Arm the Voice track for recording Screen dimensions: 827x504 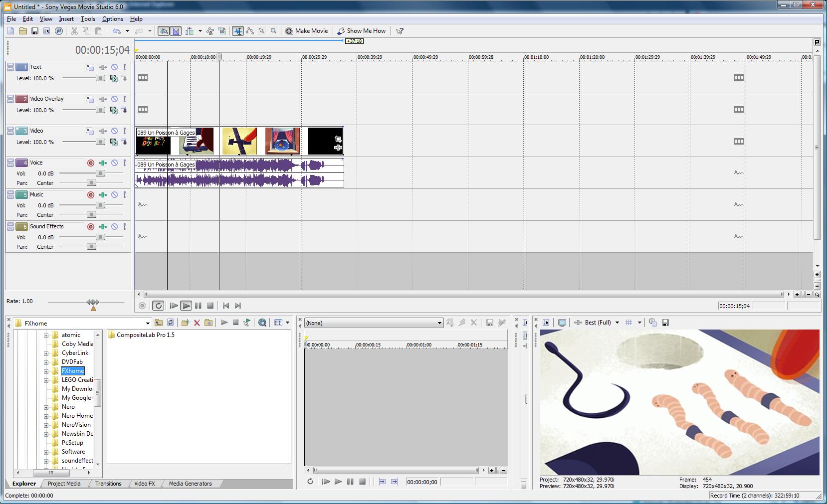91,163
